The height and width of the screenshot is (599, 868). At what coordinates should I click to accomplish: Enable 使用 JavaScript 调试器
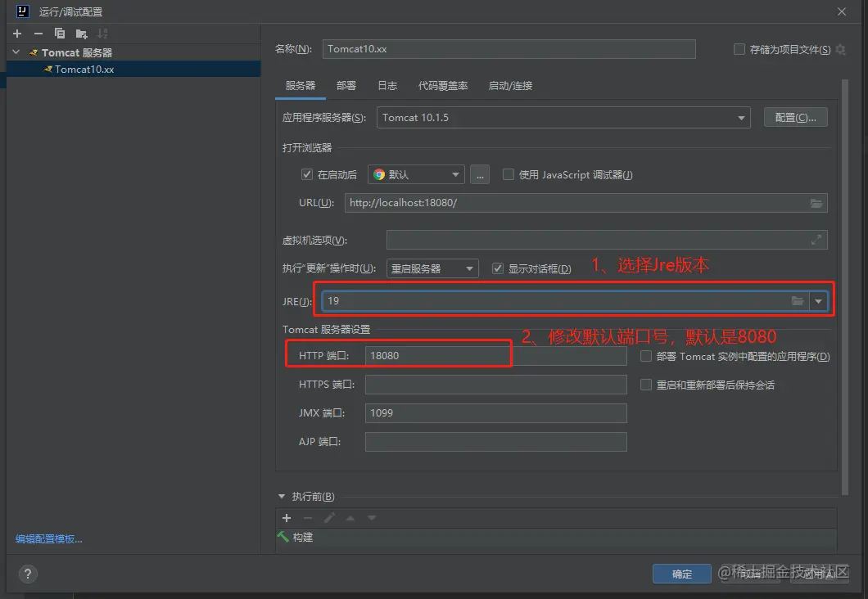point(509,175)
